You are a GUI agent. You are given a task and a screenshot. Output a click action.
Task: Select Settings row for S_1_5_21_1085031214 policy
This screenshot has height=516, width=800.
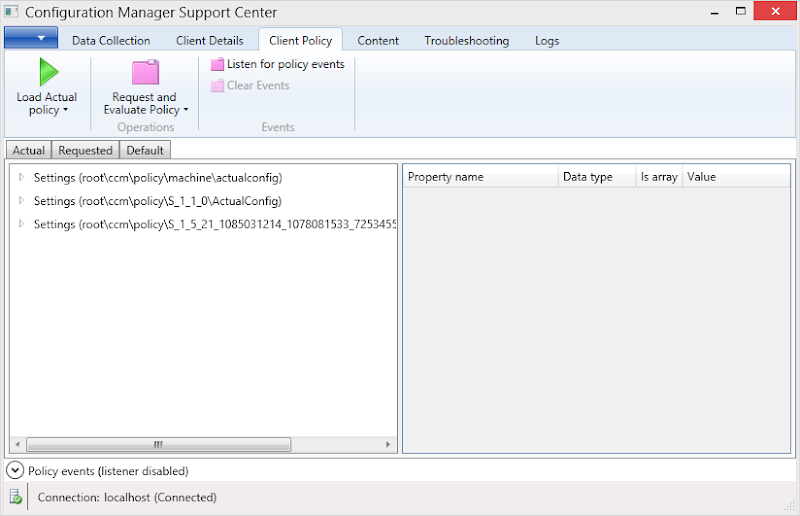coord(215,224)
